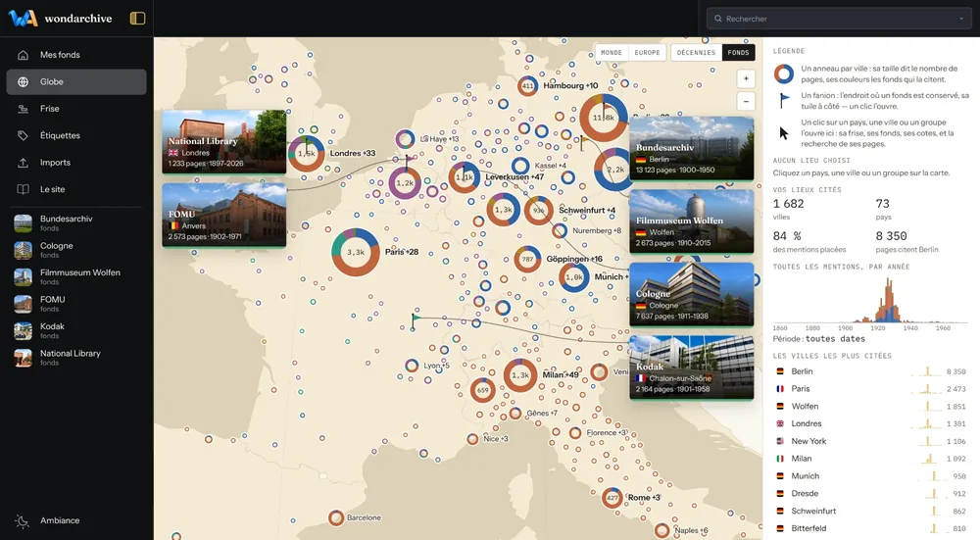Open National Library fonds in sidebar
The height and width of the screenshot is (540, 980).
(x=76, y=358)
